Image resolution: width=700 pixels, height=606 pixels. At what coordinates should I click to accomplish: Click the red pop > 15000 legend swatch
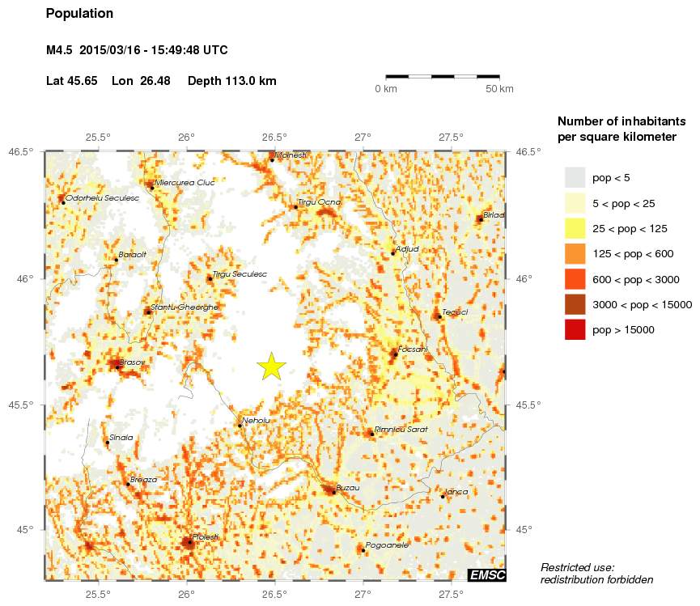(575, 329)
